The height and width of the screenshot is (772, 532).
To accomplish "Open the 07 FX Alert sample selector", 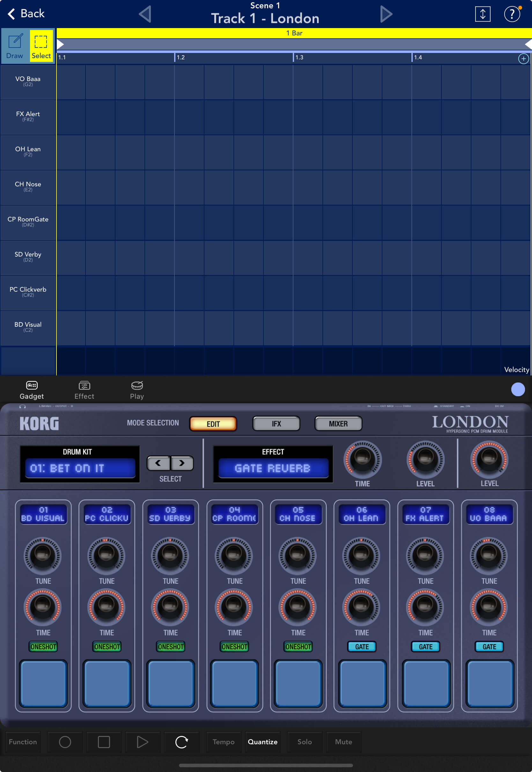I will 425,514.
